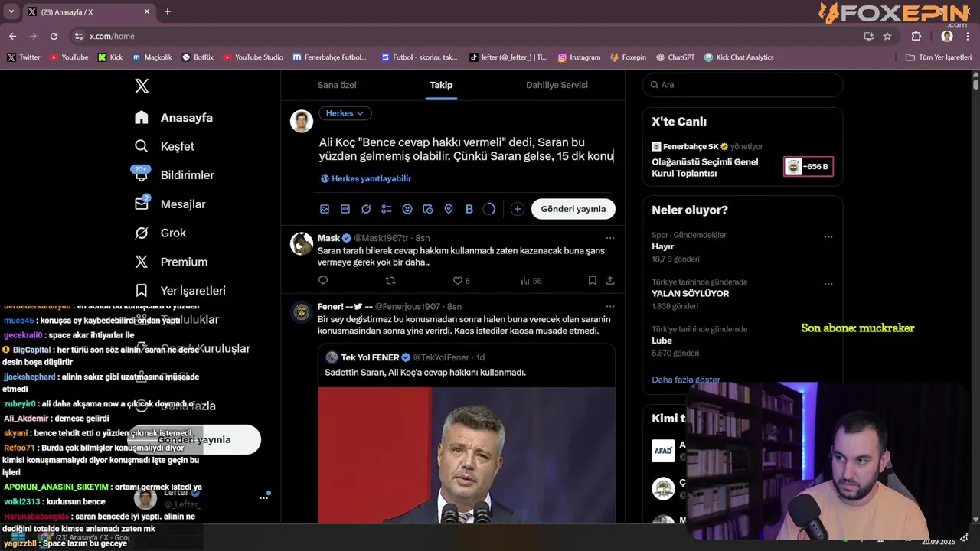Open the emoji picker

407,209
